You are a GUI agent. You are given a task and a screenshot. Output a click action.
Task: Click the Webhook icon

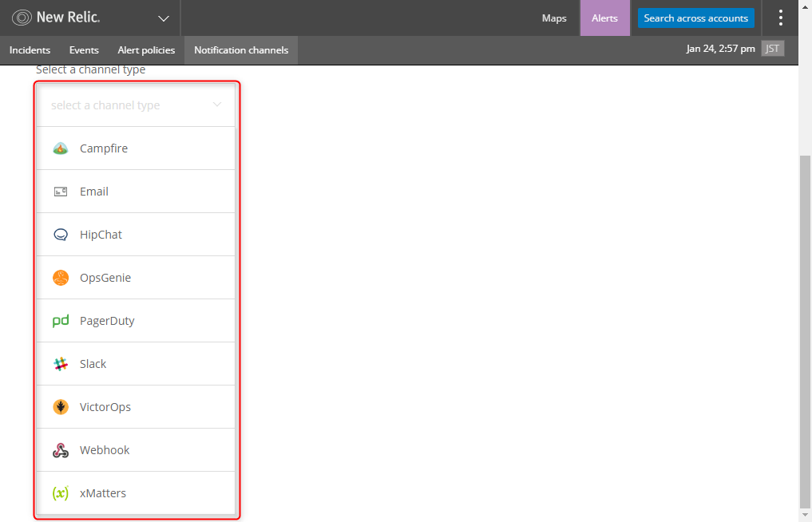click(61, 450)
